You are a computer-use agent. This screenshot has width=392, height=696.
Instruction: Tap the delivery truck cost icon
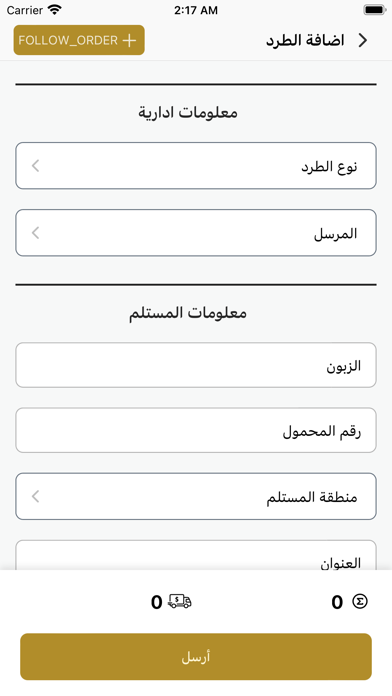click(179, 601)
